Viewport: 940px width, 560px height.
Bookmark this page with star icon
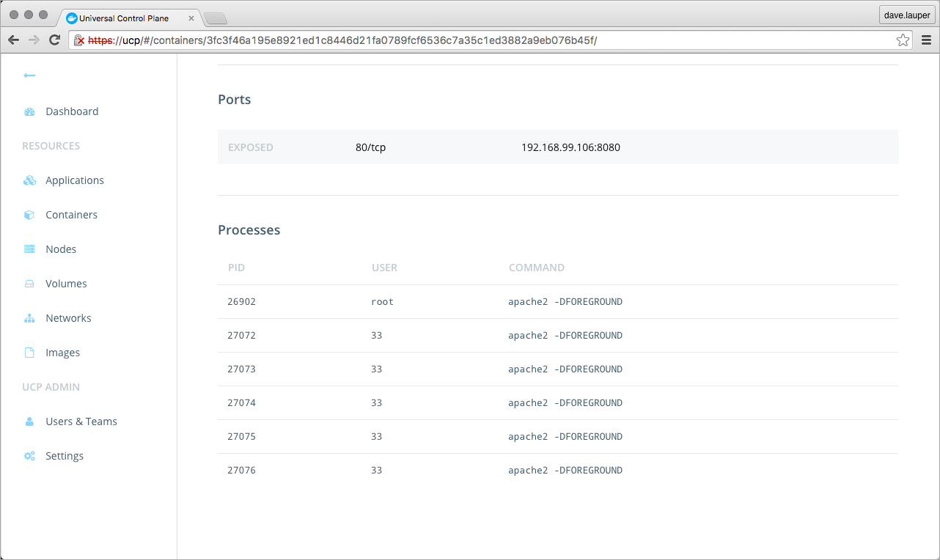pos(903,40)
